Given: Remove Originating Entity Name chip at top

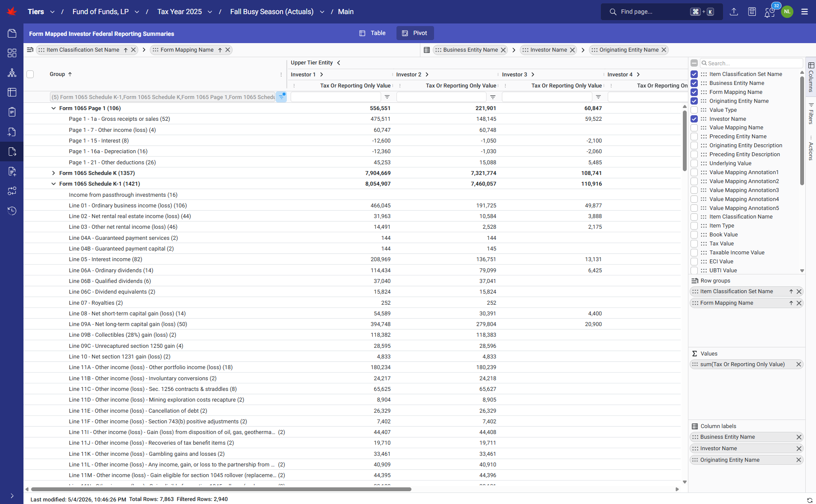Looking at the screenshot, I should pos(664,50).
